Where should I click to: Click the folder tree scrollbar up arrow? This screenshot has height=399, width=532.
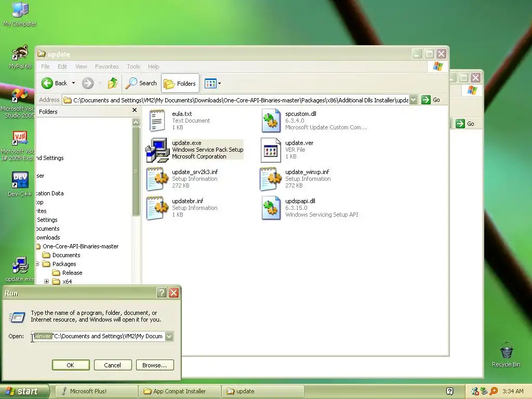(x=136, y=122)
